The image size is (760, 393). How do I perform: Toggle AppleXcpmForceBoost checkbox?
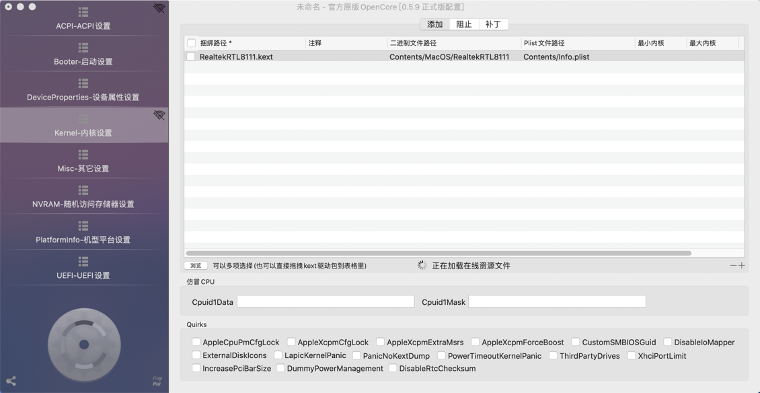click(475, 342)
